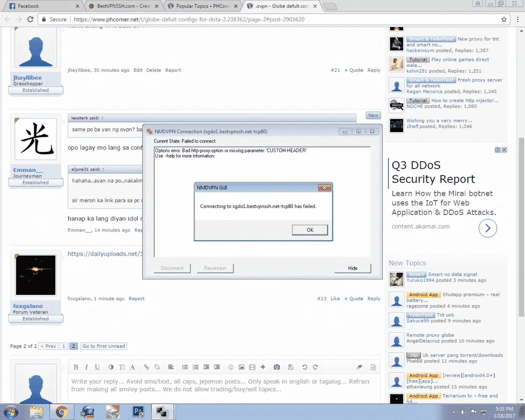Viewport: 525px width, 420px height.
Task: Edit jhayllibee's post #21
Action: 138,70
